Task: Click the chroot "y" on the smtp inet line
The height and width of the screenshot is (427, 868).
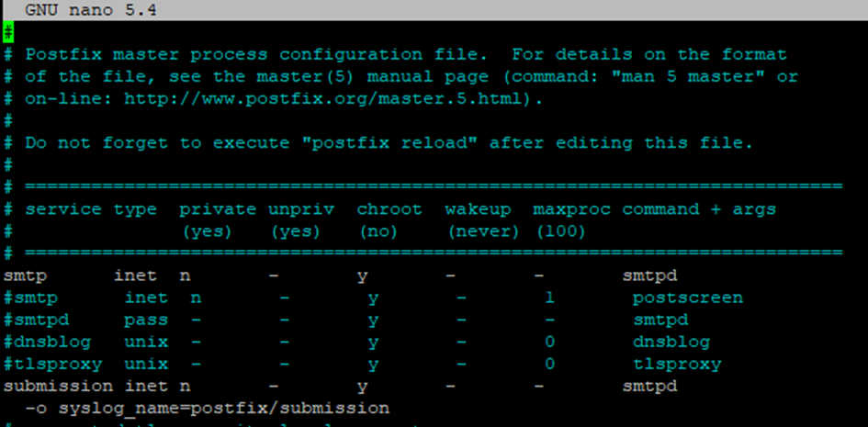Action: [x=362, y=276]
